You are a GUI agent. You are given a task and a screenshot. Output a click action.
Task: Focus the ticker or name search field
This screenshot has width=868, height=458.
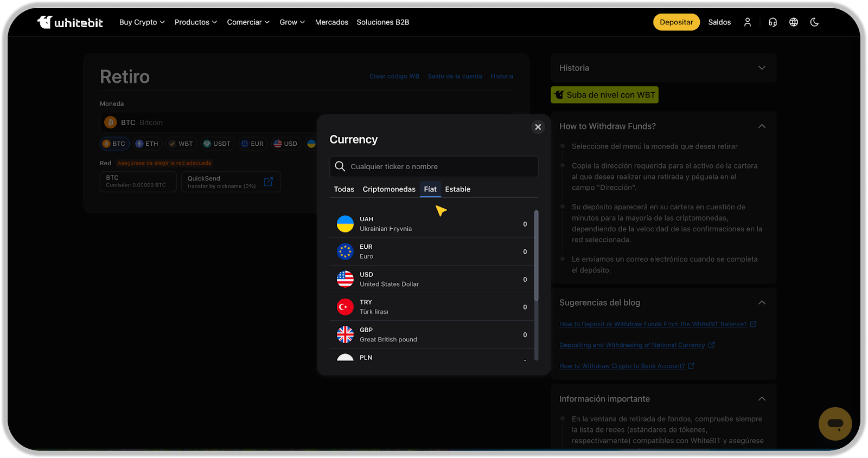(439, 166)
